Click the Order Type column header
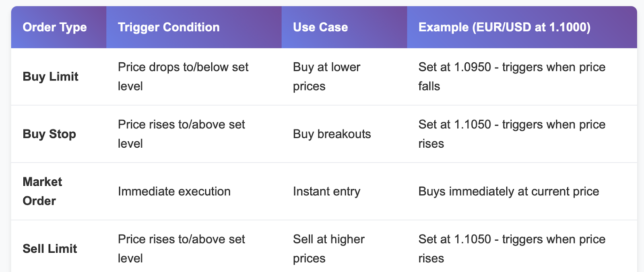 55,27
